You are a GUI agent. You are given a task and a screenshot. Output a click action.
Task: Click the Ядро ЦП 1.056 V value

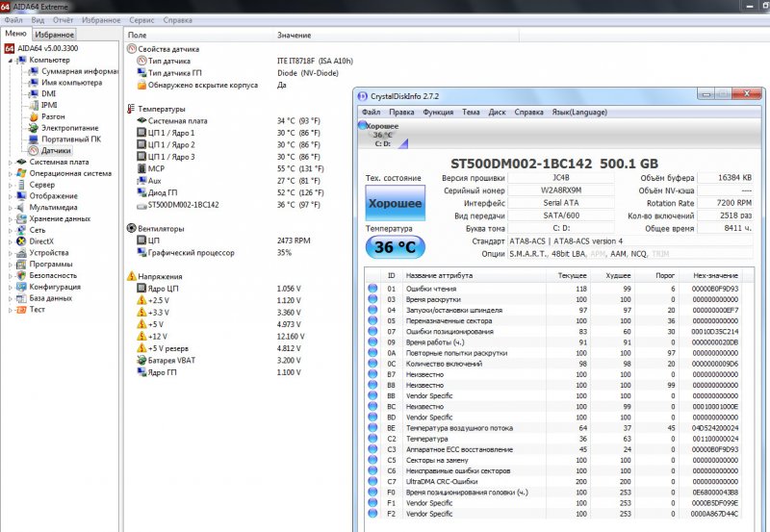tap(289, 289)
